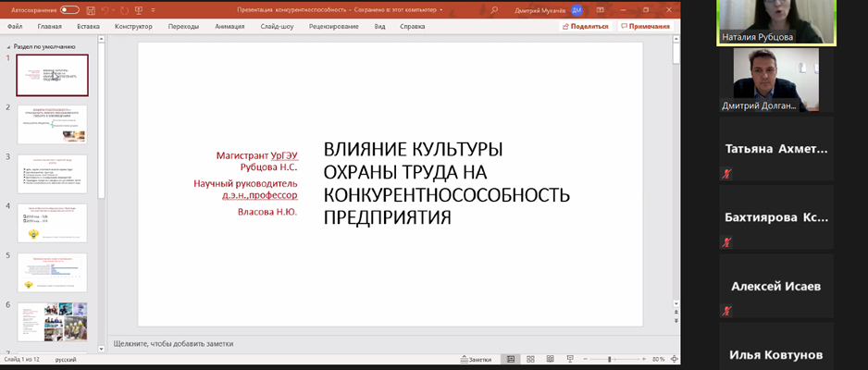Save the presentation with the floppy disk icon

click(91, 10)
